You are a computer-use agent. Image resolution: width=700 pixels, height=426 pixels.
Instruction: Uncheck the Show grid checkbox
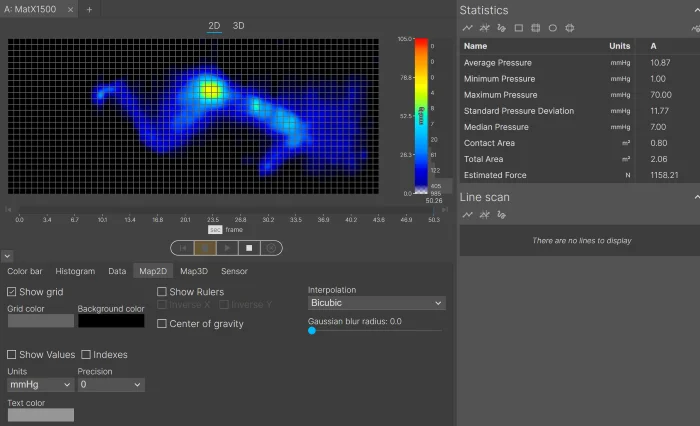pyautogui.click(x=12, y=292)
